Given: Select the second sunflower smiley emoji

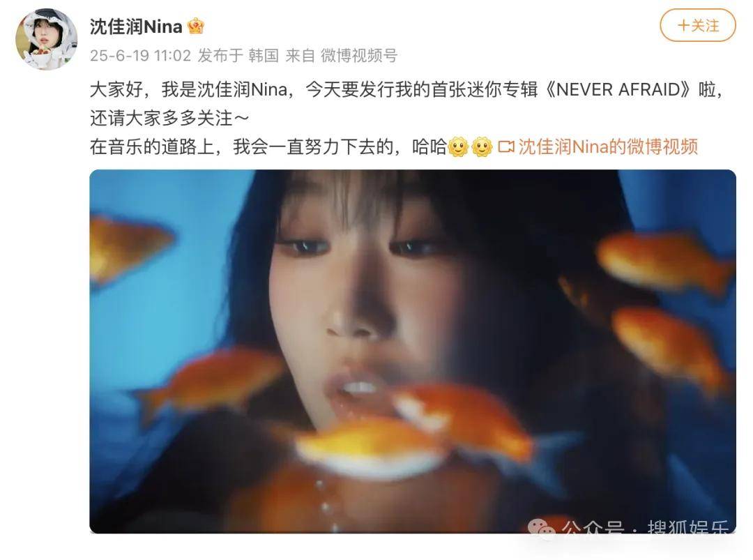Looking at the screenshot, I should point(482,146).
